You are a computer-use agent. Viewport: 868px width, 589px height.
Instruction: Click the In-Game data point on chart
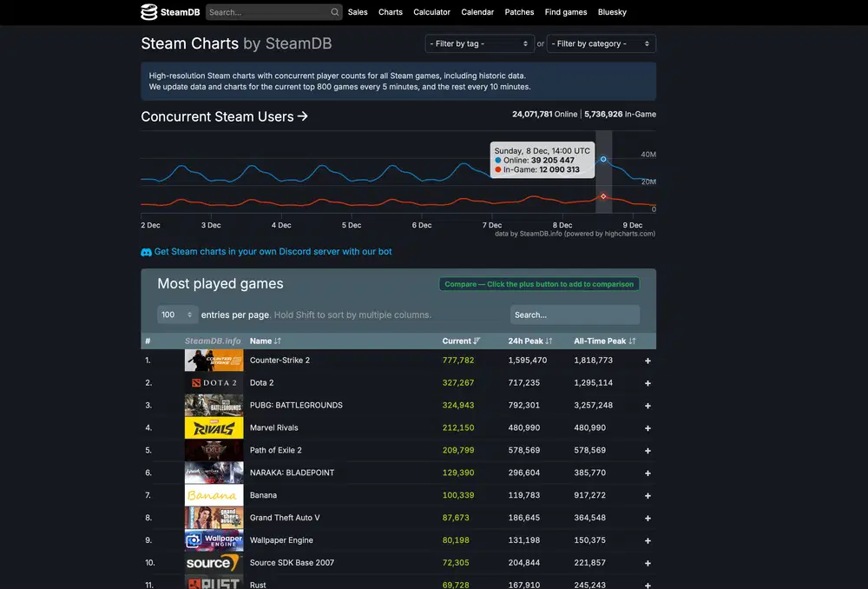pyautogui.click(x=603, y=196)
